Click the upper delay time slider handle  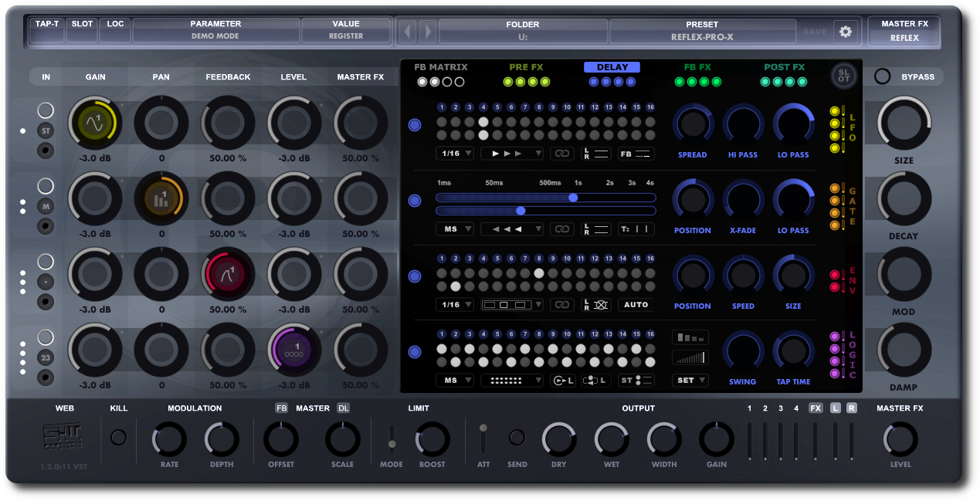[x=573, y=198]
